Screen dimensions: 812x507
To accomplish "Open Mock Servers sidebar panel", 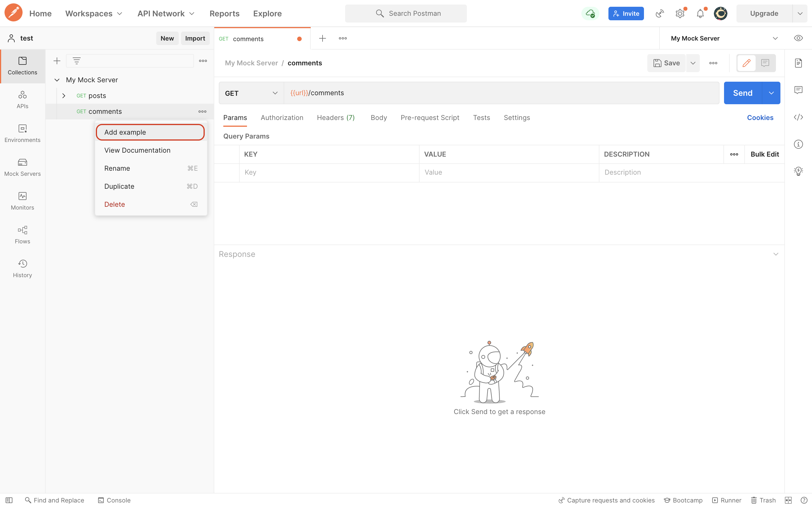I will pyautogui.click(x=23, y=167).
